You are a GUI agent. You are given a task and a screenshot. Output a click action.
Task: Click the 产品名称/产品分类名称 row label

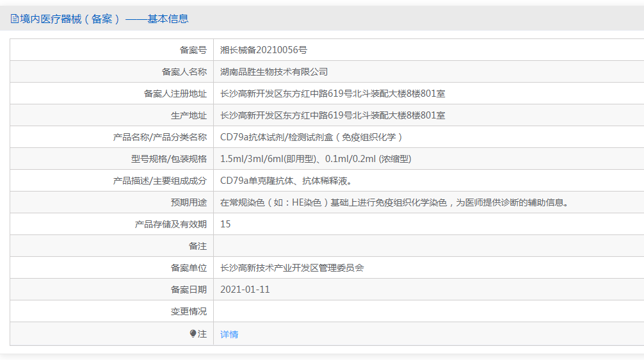point(159,137)
